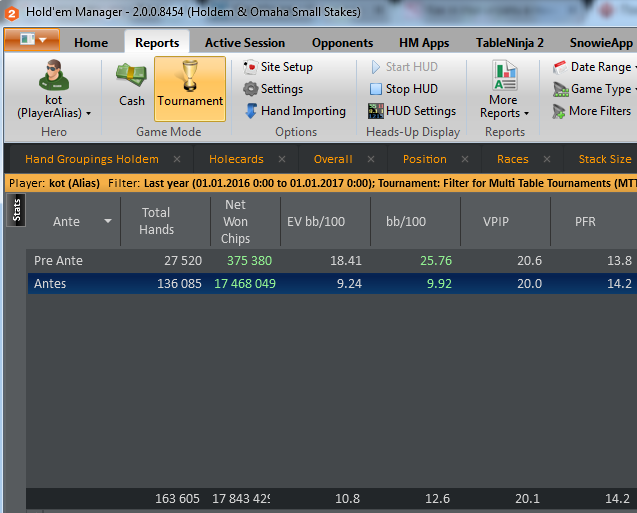This screenshot has height=513, width=637.
Task: Switch to the Opponents tab
Action: (342, 43)
